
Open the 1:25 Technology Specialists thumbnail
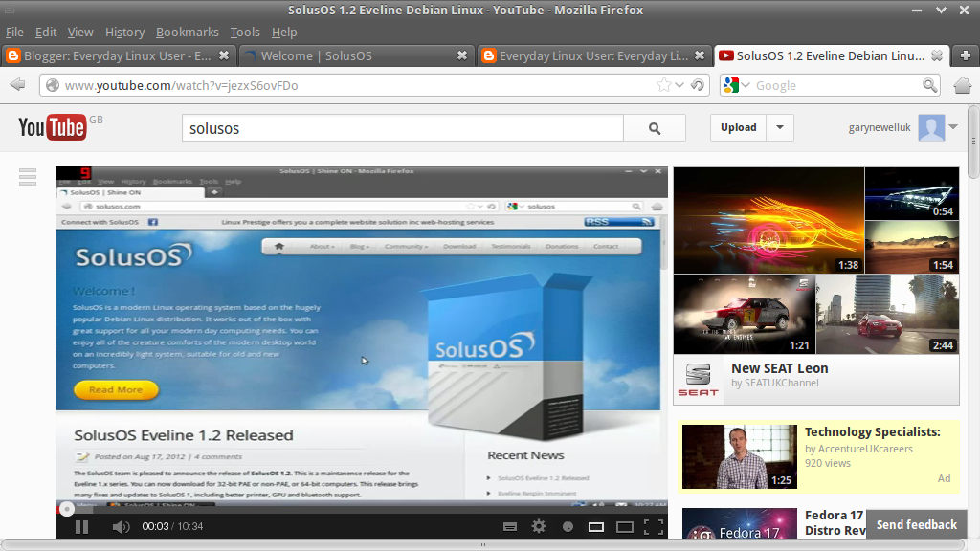point(740,456)
